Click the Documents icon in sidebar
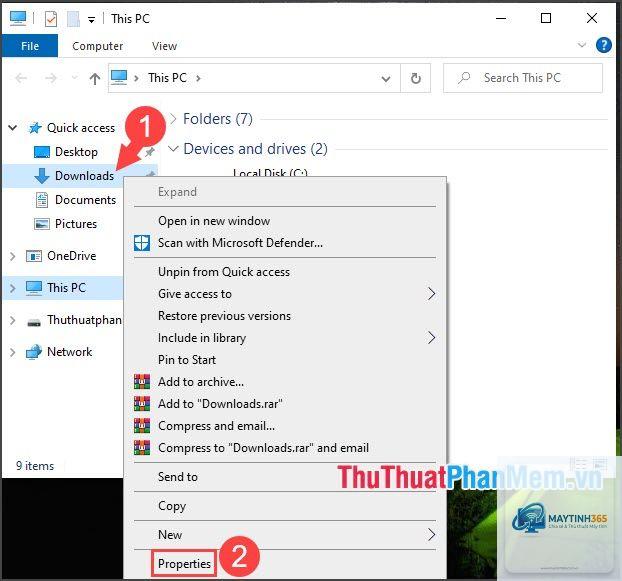622x581 pixels. [x=42, y=200]
